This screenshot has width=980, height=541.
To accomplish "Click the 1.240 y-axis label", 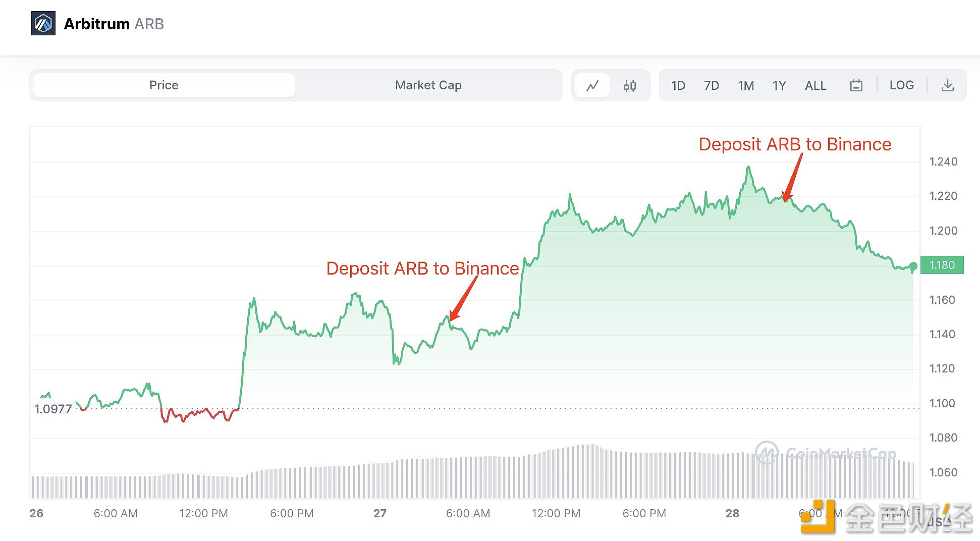I will point(943,161).
